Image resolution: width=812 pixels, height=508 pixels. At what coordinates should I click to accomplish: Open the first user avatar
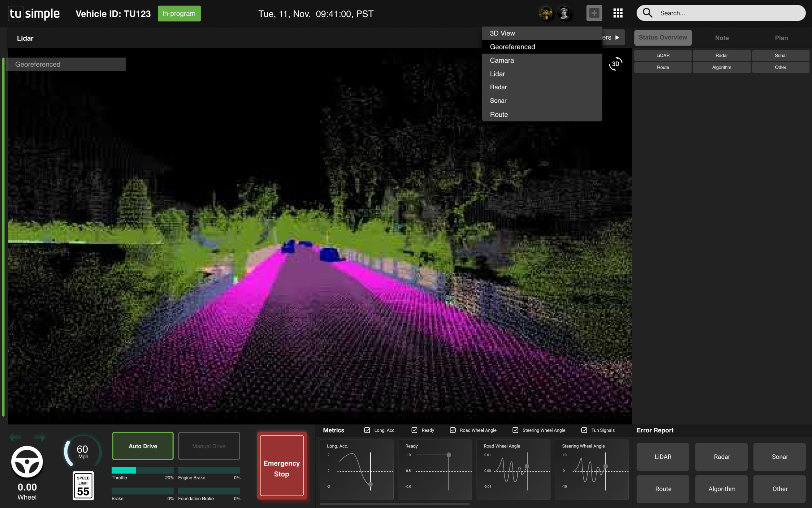(546, 13)
